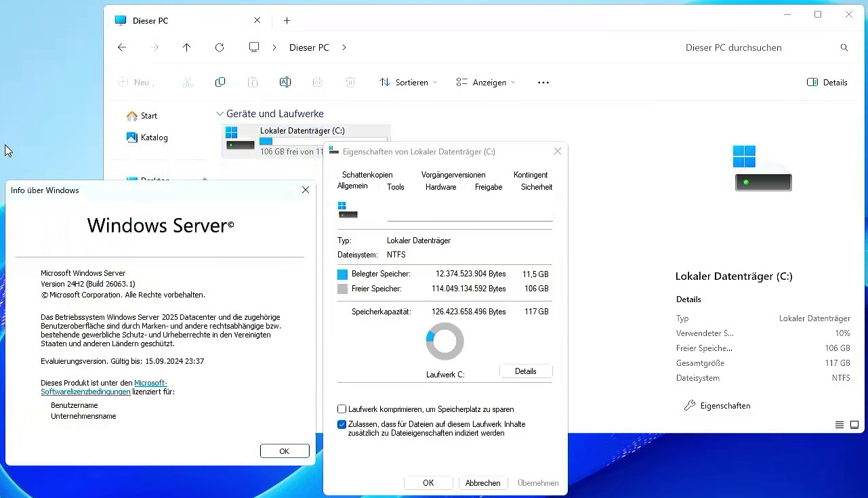Click the Copy toolbar icon
This screenshot has height=498, width=868.
pyautogui.click(x=220, y=82)
